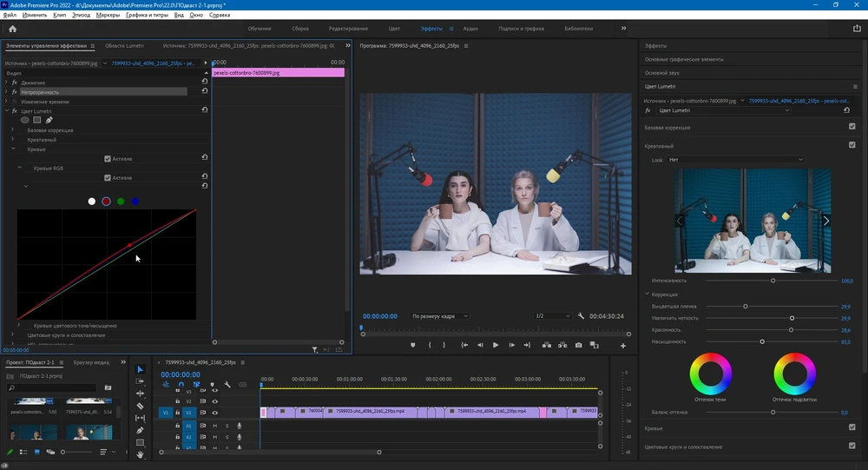Switch to Цвет workspace
The width and height of the screenshot is (868, 470).
point(394,29)
